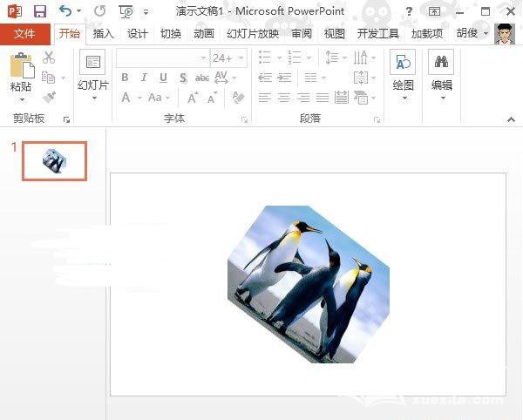Click the Save icon in quick access toolbar
The width and height of the screenshot is (523, 420).
tap(40, 11)
